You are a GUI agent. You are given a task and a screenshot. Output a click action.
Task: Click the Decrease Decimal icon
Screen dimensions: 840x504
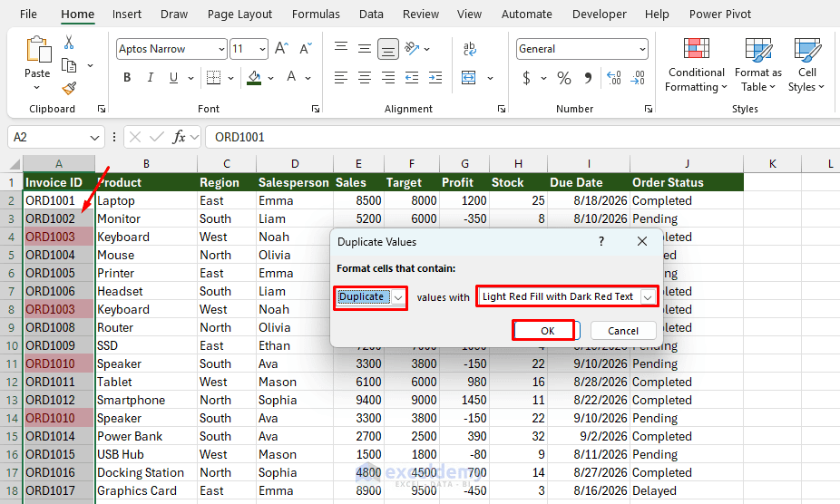[x=638, y=78]
